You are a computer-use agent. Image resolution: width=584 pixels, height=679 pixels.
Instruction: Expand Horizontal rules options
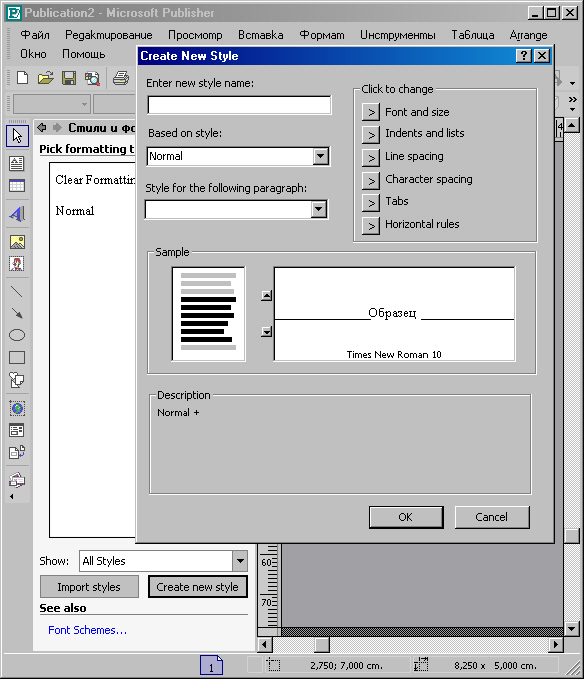coord(371,226)
